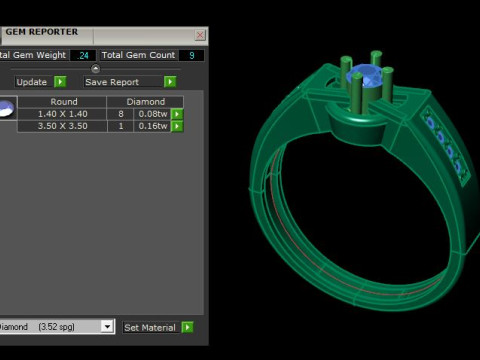The height and width of the screenshot is (360, 480).
Task: Click the Set Material button
Action: pyautogui.click(x=151, y=327)
